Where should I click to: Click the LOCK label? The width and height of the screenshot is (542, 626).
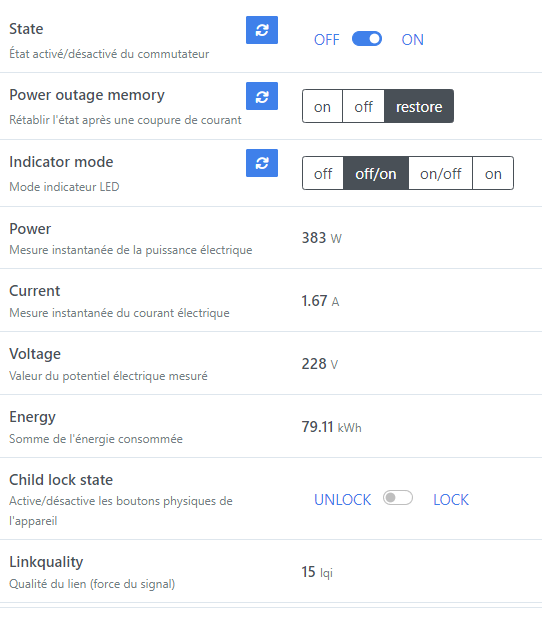[x=451, y=500]
